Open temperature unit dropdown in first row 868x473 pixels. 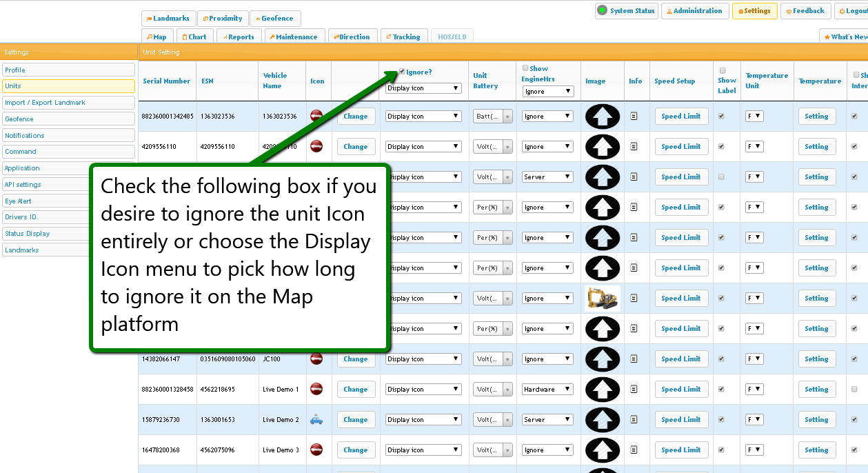coord(754,117)
